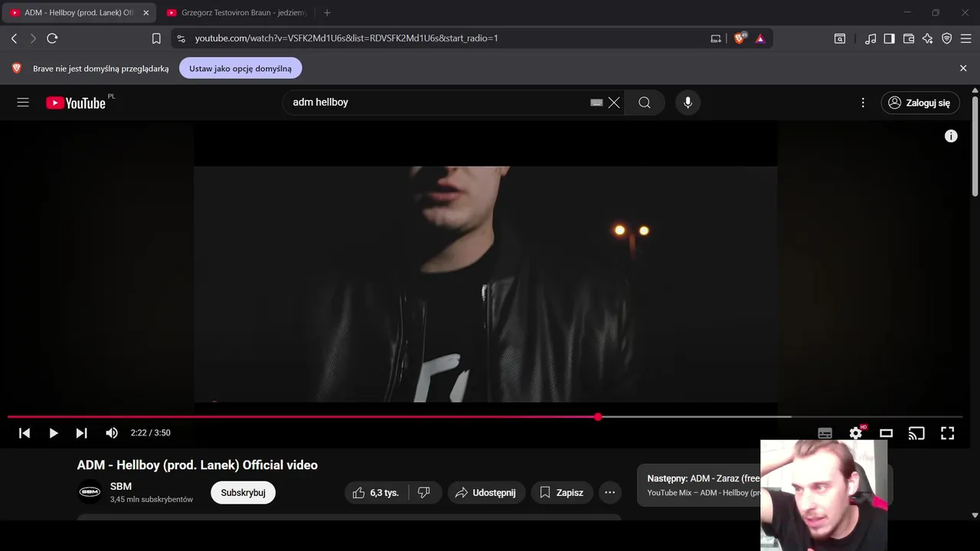Open player settings gear

coord(855,433)
